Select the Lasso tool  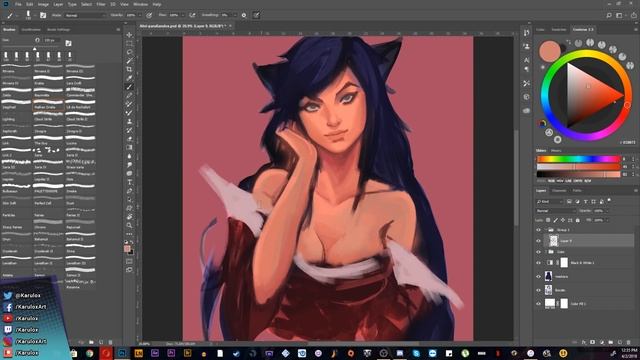coord(129,52)
